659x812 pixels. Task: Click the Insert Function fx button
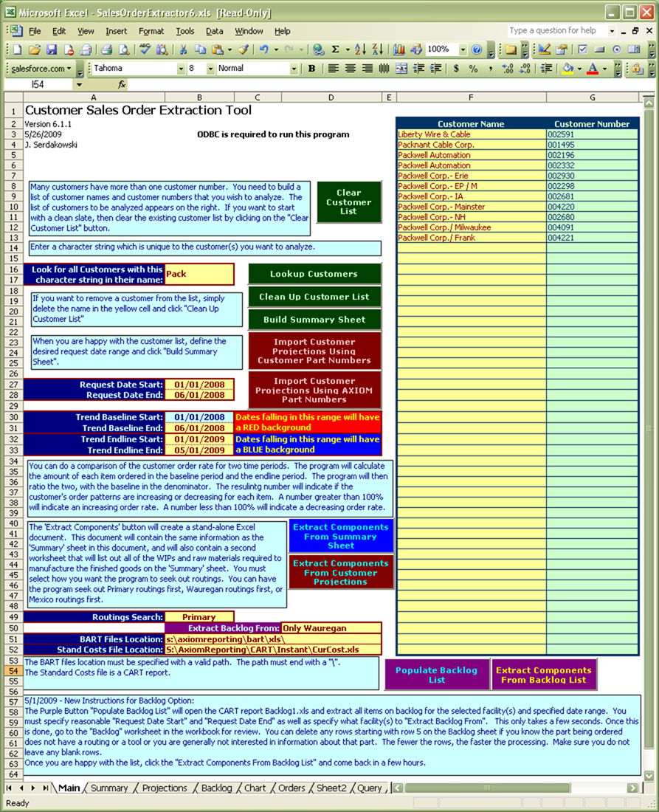[122, 84]
